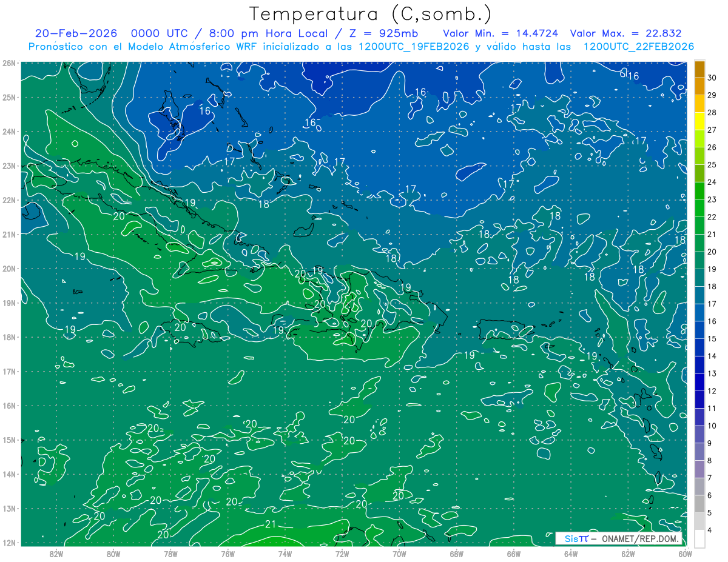
Task: Click the 15N latitude axis label
Action: click(x=9, y=440)
